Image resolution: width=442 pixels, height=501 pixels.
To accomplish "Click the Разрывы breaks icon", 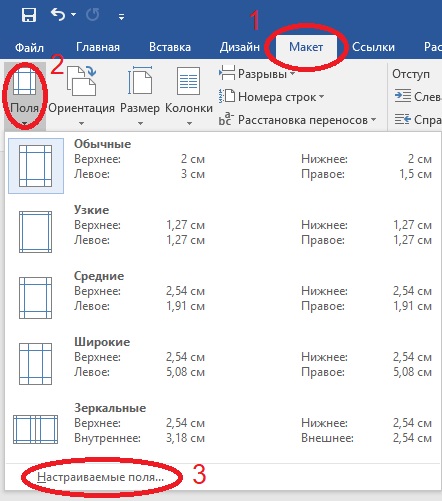I will point(227,73).
